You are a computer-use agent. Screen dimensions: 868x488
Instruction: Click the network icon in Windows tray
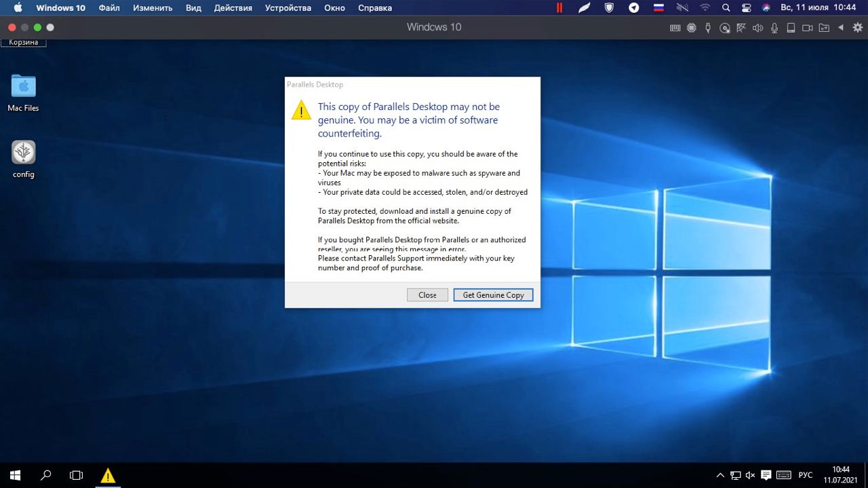pos(736,475)
